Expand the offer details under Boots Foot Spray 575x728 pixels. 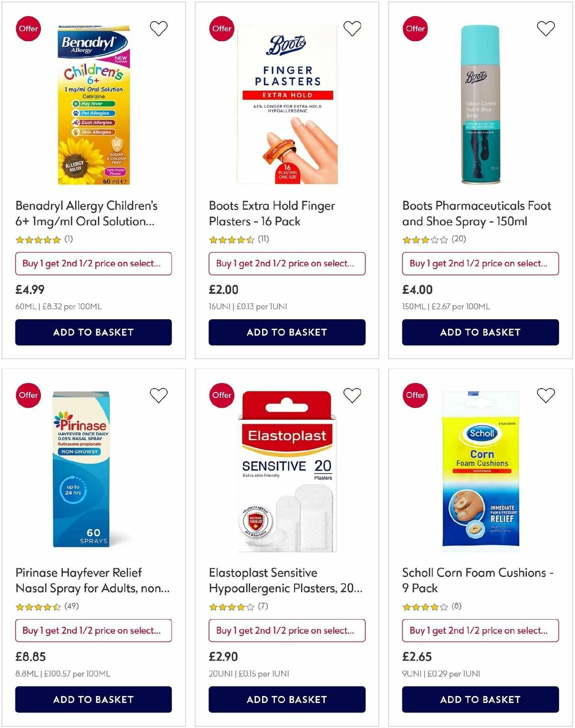point(480,264)
